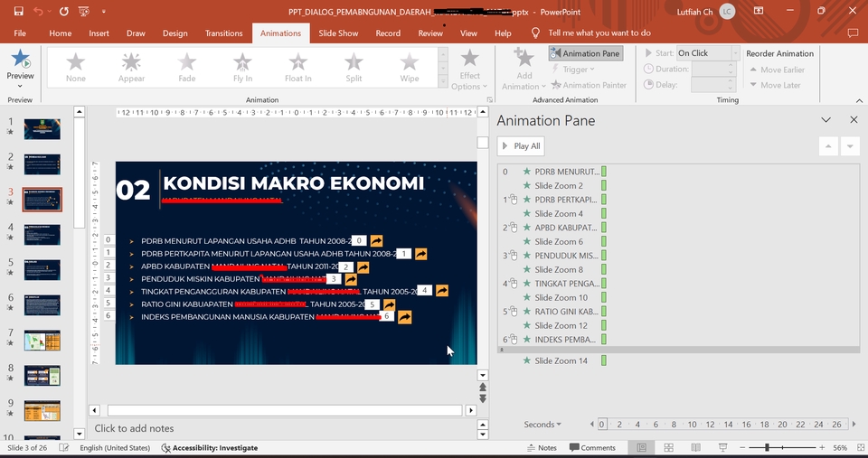
Task: Click zoom out minus button
Action: click(x=742, y=447)
